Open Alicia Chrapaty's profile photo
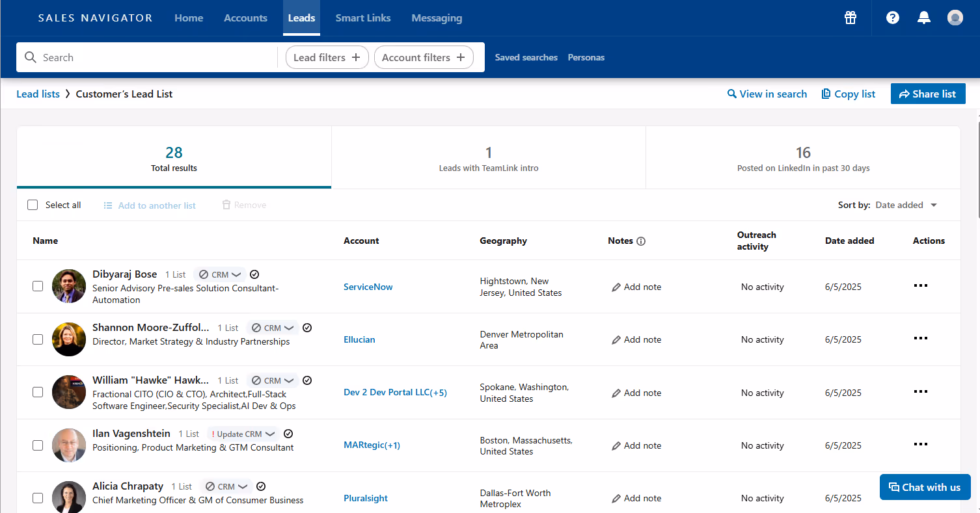Image resolution: width=980 pixels, height=513 pixels. (69, 498)
